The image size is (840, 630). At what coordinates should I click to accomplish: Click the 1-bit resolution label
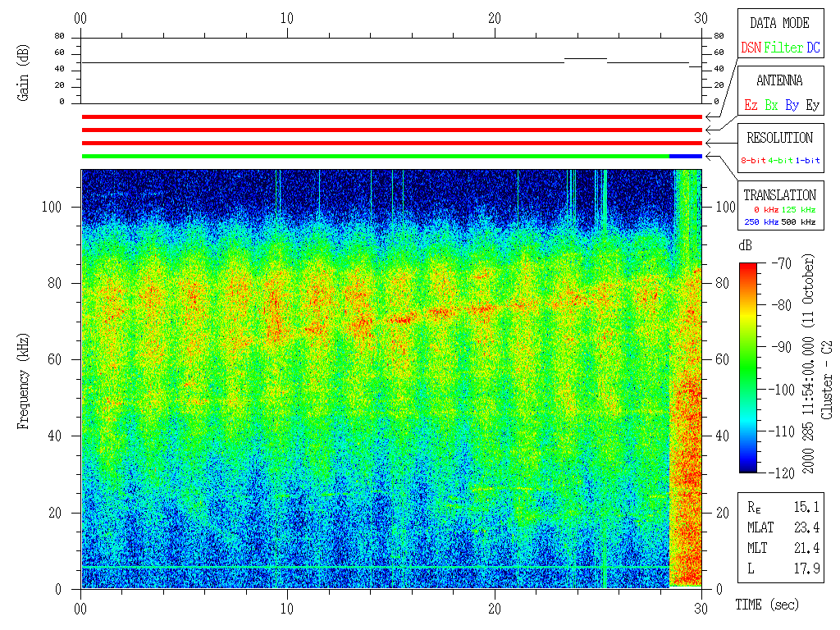[808, 160]
